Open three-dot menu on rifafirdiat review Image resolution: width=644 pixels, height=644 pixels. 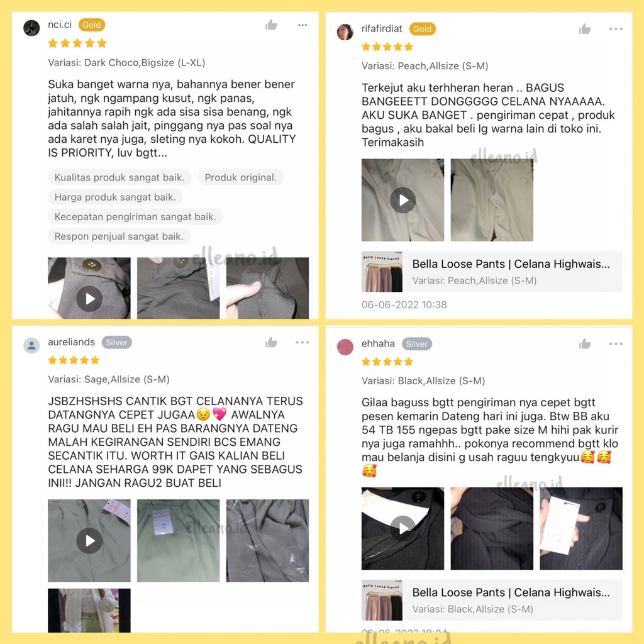[x=616, y=29]
